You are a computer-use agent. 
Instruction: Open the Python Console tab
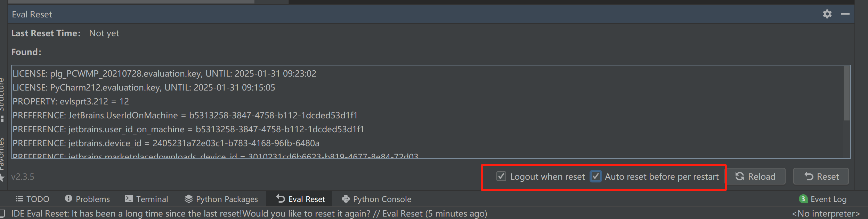pyautogui.click(x=376, y=199)
